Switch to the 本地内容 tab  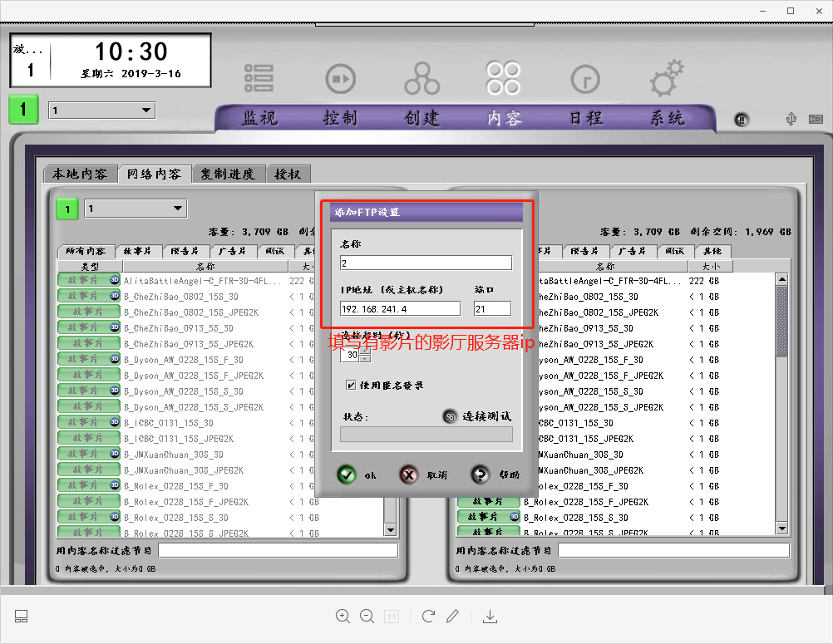[x=80, y=174]
